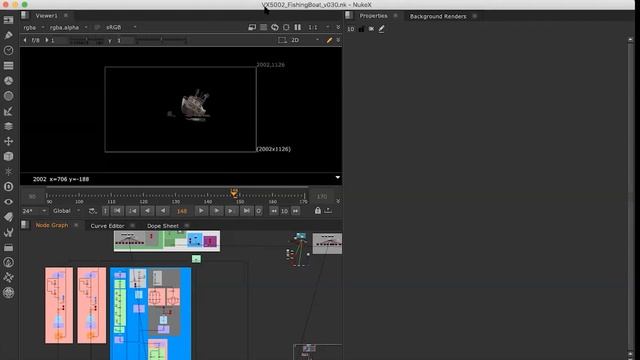Open the Other nodes menu

coord(9,247)
